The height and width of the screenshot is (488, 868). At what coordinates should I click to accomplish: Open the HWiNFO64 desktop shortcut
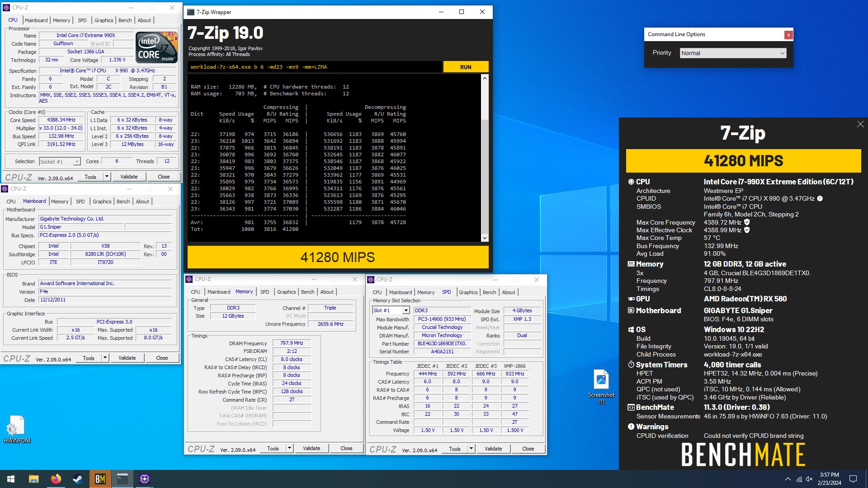click(17, 429)
